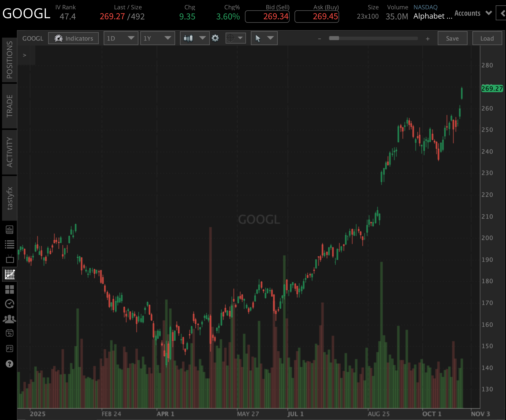Click the Save chart button

[452, 38]
